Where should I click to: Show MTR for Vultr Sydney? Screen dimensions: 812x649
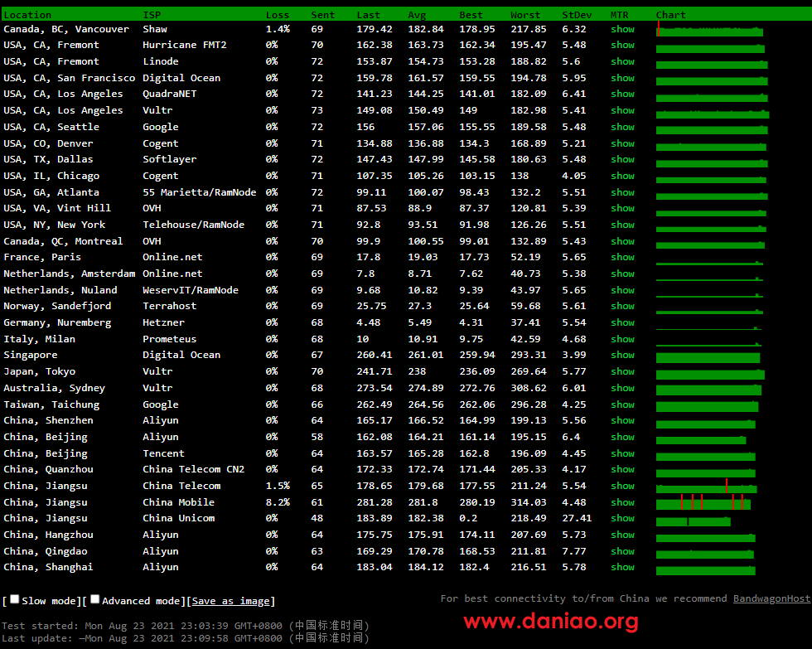click(622, 388)
